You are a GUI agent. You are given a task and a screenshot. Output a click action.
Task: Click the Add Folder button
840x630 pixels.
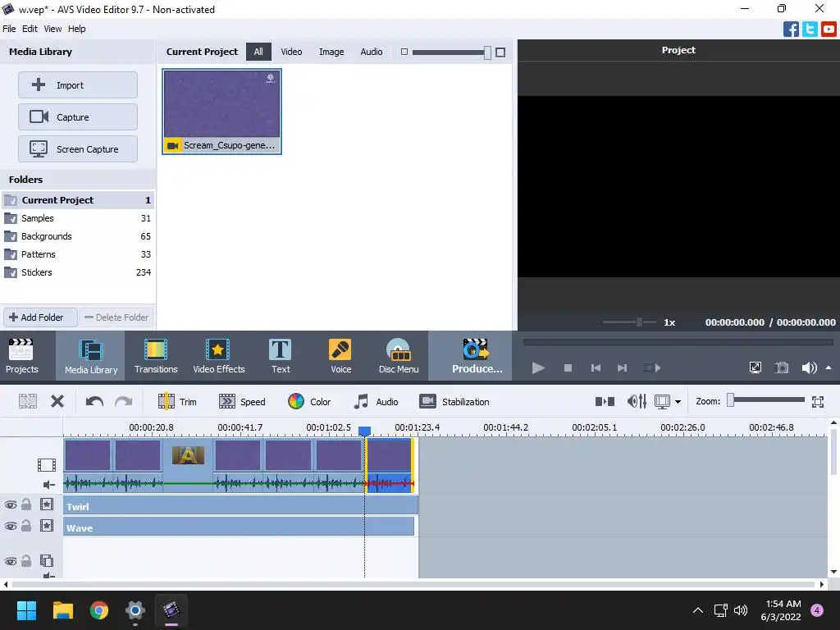pyautogui.click(x=41, y=317)
